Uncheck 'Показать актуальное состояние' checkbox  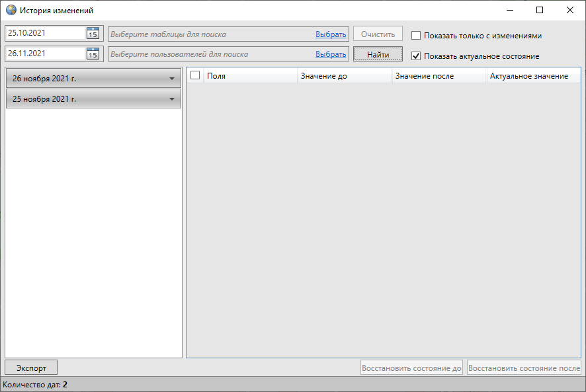point(416,56)
